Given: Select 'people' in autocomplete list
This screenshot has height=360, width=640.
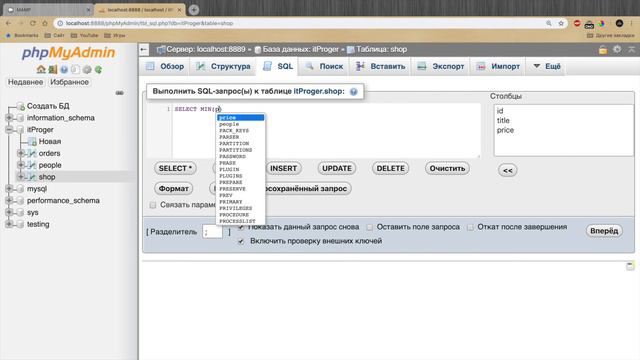Looking at the screenshot, I should (x=241, y=124).
